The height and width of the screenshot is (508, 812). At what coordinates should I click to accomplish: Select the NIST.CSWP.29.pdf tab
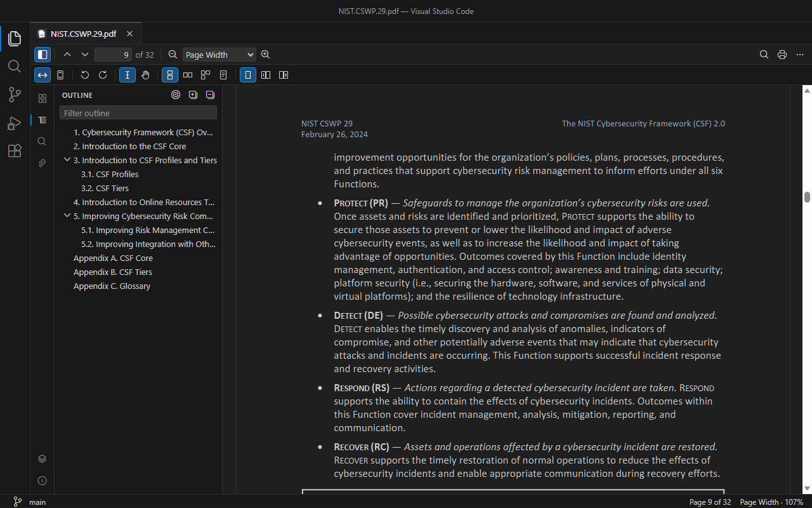(86, 34)
